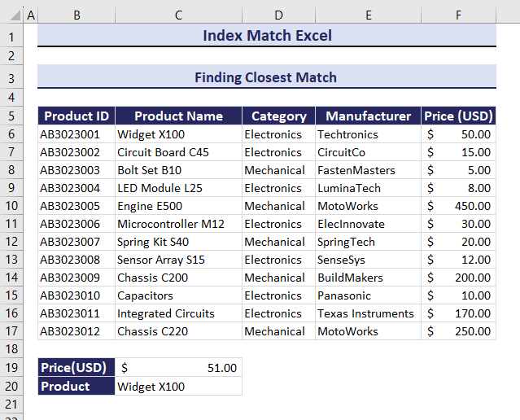The width and height of the screenshot is (520, 420).
Task: Select the row 19 header
Action: (x=12, y=368)
